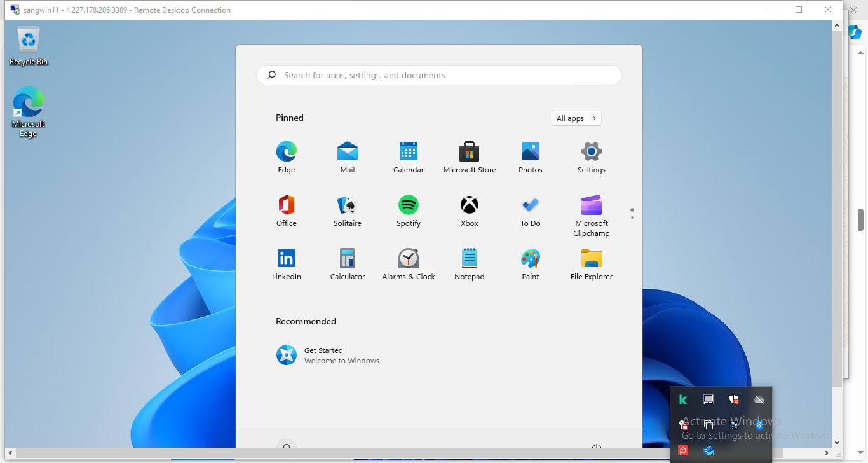Click the vertical scrollbar down arrow
This screenshot has width=868, height=463.
click(837, 442)
